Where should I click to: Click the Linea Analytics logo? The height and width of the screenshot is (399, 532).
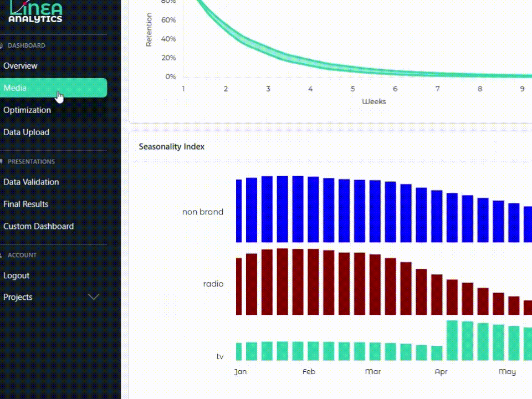34,12
